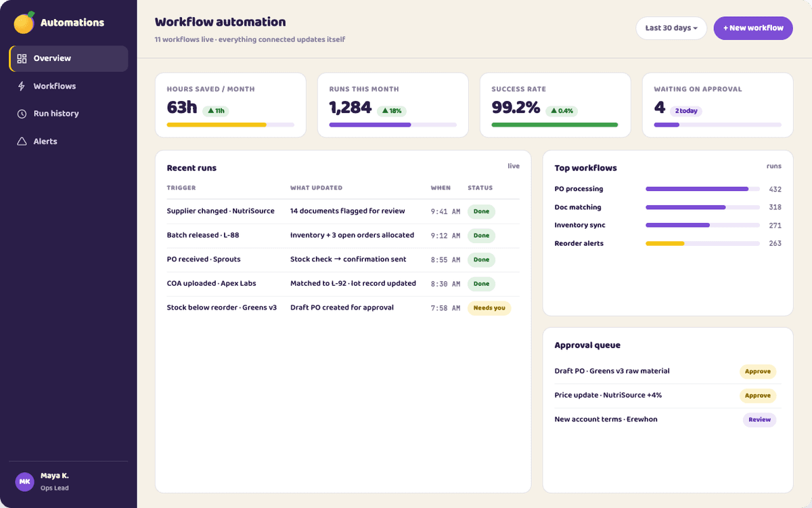Viewport: 812px width, 508px height.
Task: Click the Doc matching workflow name
Action: 578,207
